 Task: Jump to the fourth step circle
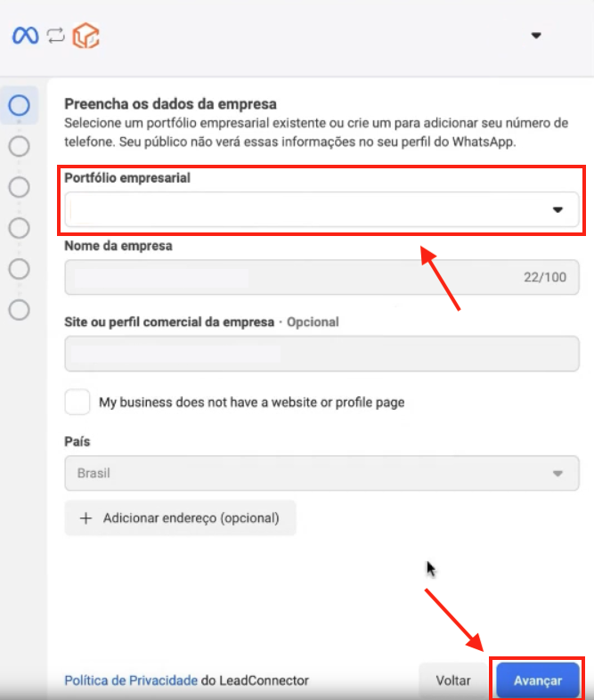coord(20,228)
